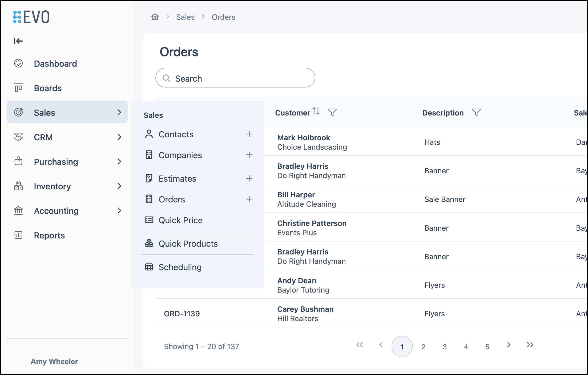Click customer Carey Bushman
Viewport: 588px width, 375px height.
tap(305, 309)
